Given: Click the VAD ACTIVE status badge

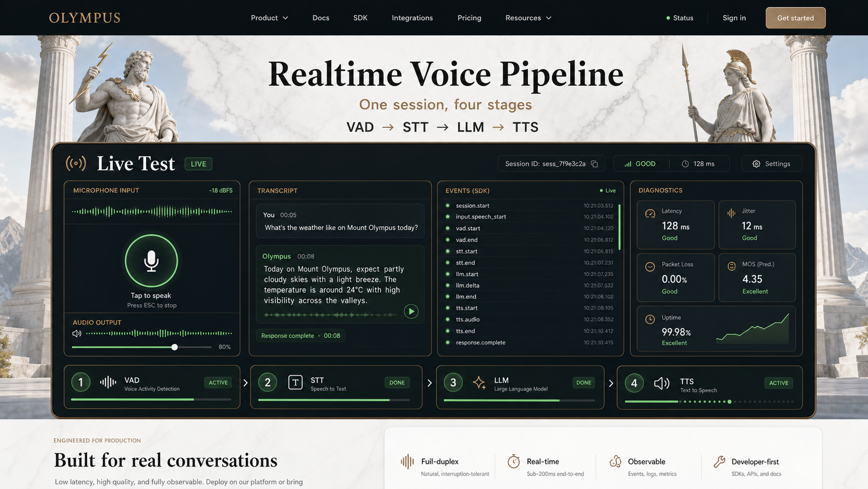Looking at the screenshot, I should pyautogui.click(x=218, y=382).
